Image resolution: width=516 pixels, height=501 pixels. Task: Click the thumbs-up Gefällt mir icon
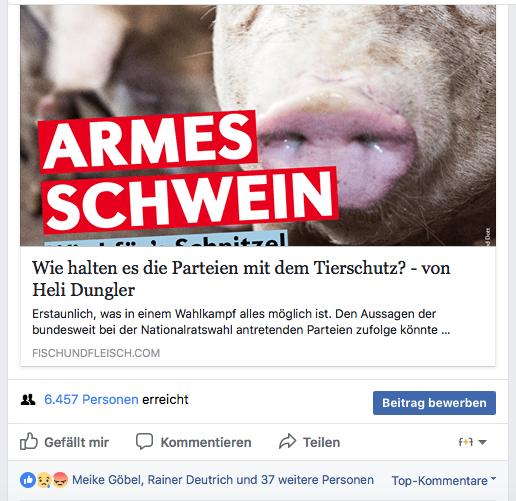(29, 441)
